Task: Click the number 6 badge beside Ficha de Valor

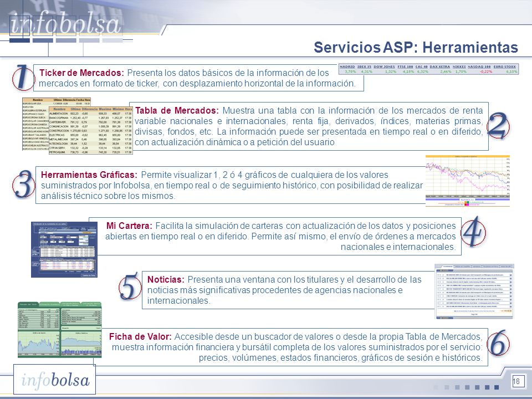Action: (498, 342)
